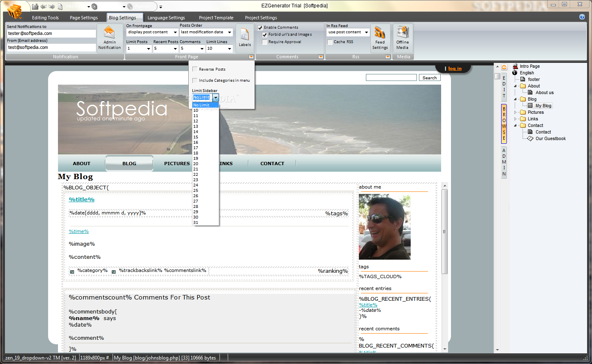
Task: Click the ABOUT navigation link in preview
Action: pos(81,164)
